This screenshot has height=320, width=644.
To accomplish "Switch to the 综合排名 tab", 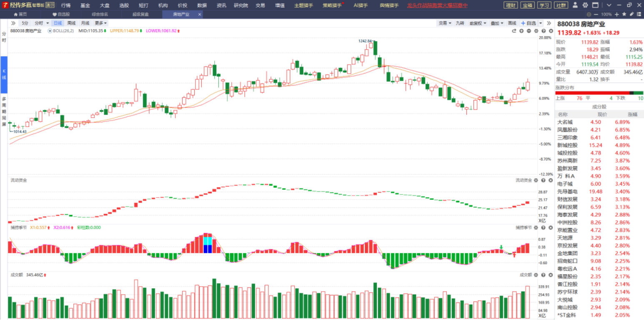I will (x=100, y=14).
